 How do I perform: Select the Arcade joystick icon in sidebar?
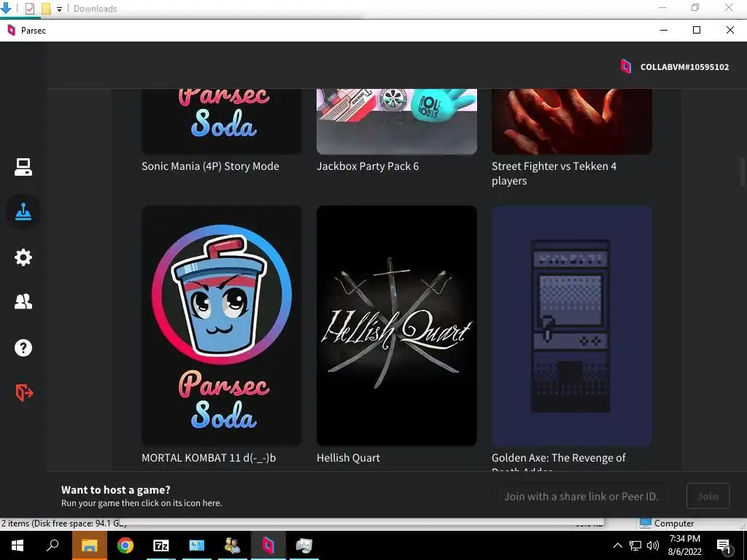click(x=23, y=211)
